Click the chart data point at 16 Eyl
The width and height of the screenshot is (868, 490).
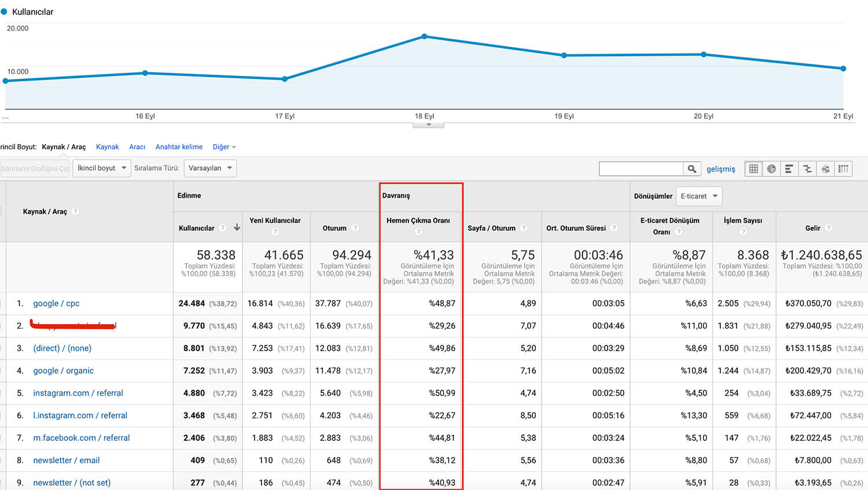click(145, 73)
